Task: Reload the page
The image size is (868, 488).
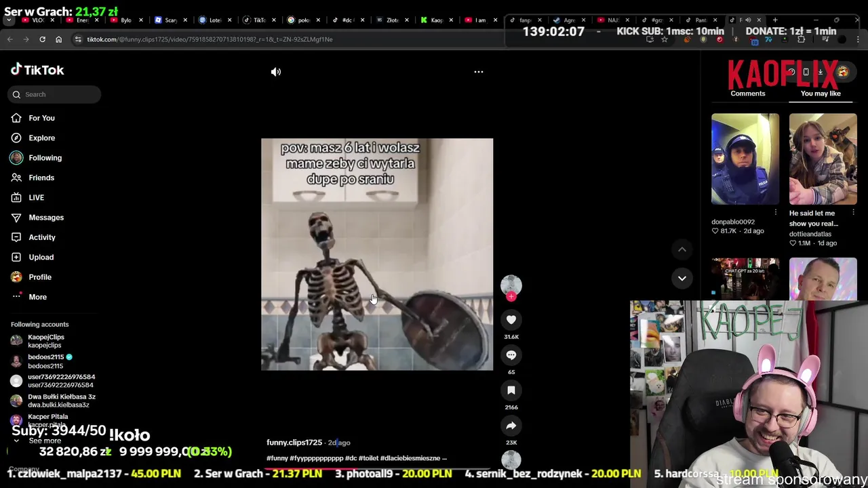Action: (x=42, y=39)
